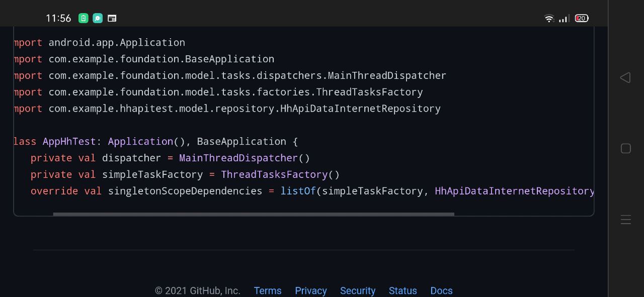Tap the teal search app notification icon
The image size is (644, 297).
(x=98, y=18)
